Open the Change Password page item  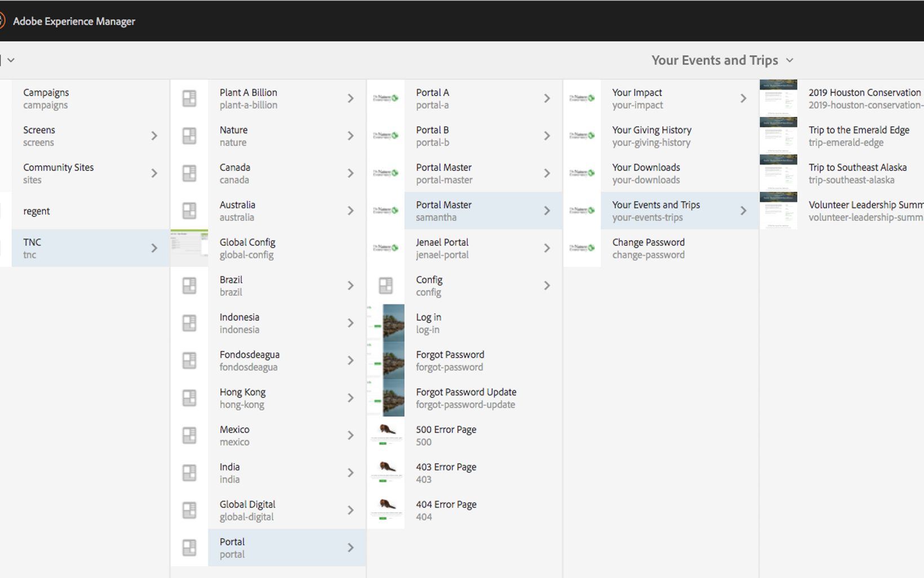click(x=648, y=248)
